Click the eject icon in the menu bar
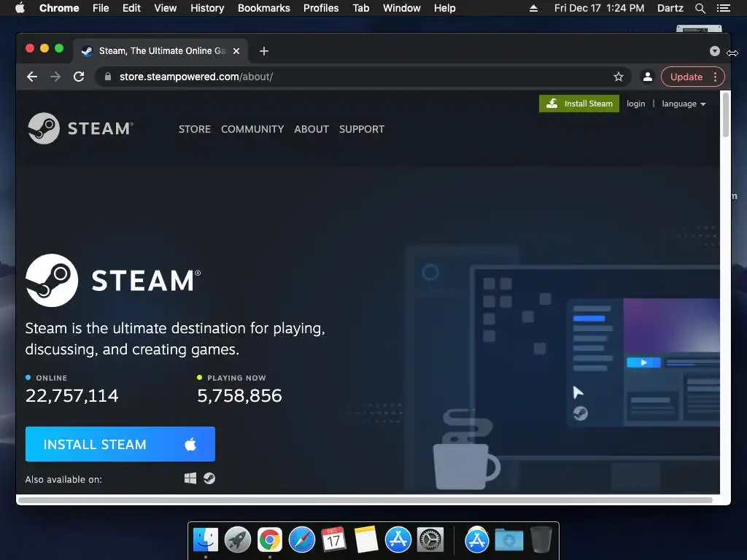The width and height of the screenshot is (747, 560). pyautogui.click(x=533, y=8)
